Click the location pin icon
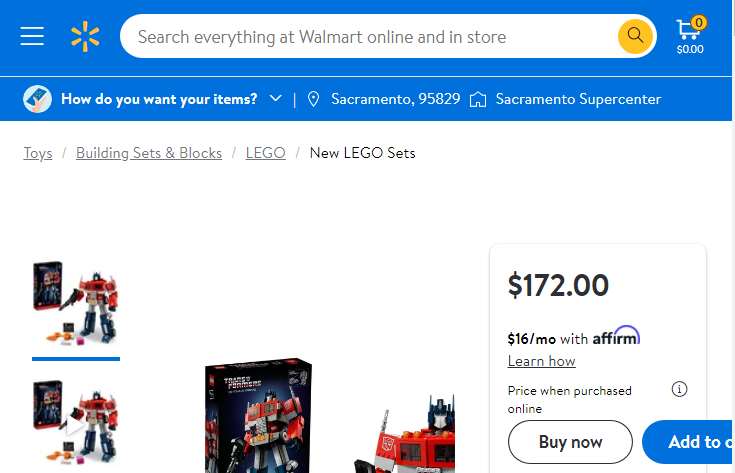This screenshot has width=735, height=473. 314,99
